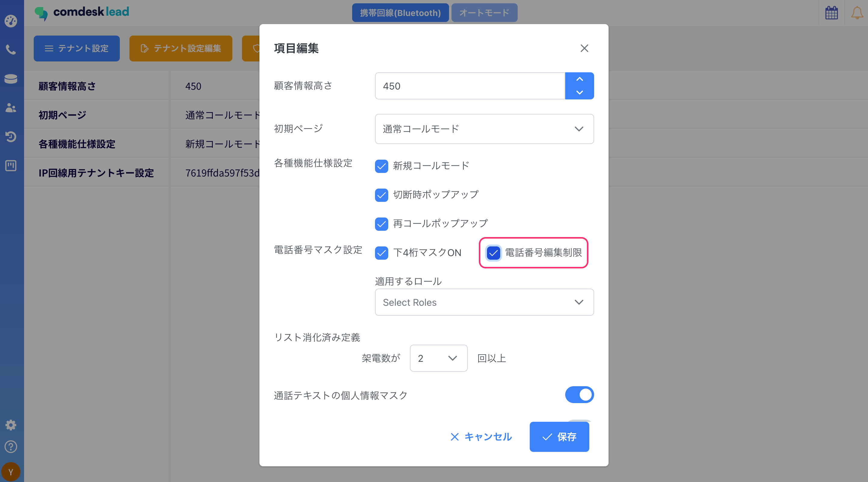Open the database list icon in sidebar

(11, 79)
